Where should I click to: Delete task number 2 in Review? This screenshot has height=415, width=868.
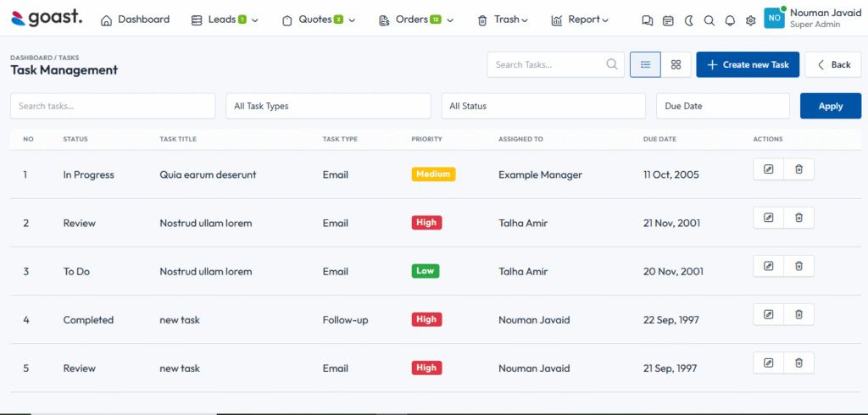798,218
